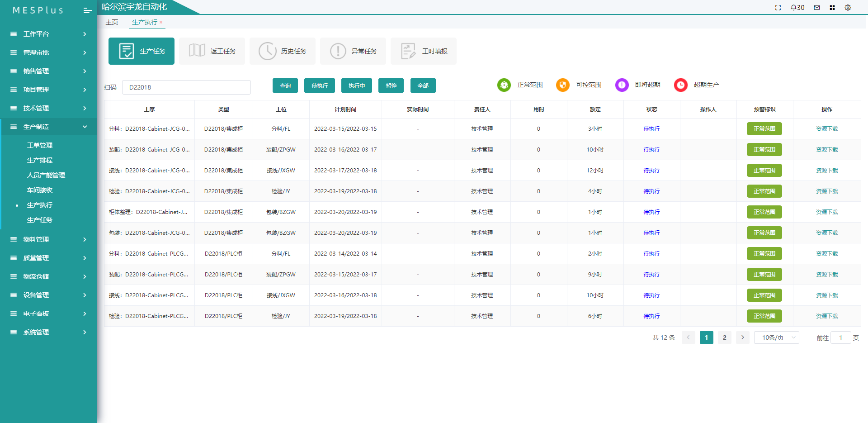This screenshot has height=423, width=868.
Task: Expand the 技术管理 menu chevron
Action: click(x=85, y=108)
